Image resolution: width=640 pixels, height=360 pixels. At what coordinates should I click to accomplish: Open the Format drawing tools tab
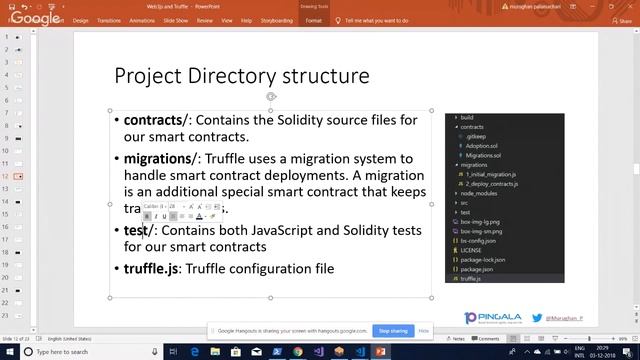click(x=313, y=20)
